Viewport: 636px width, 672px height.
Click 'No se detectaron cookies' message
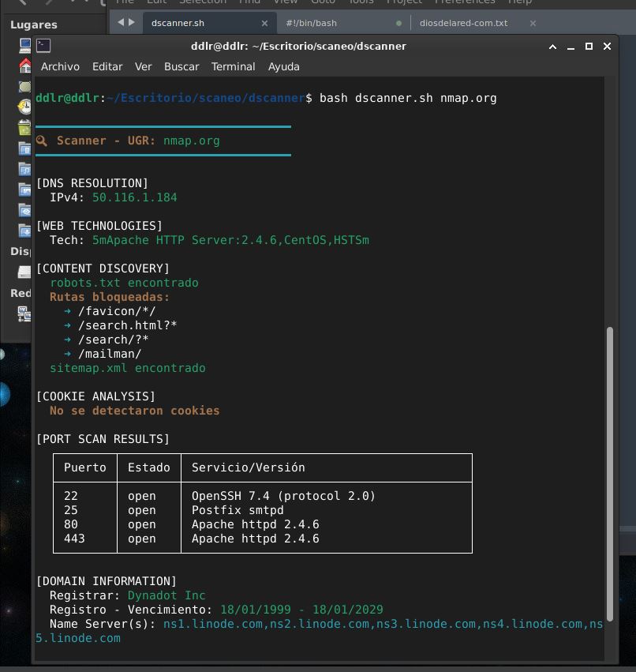[134, 411]
